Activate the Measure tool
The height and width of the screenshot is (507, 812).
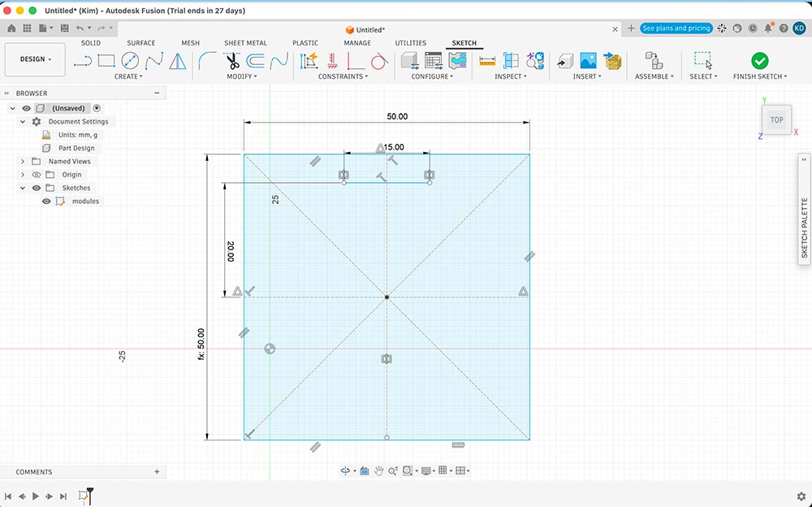(487, 61)
